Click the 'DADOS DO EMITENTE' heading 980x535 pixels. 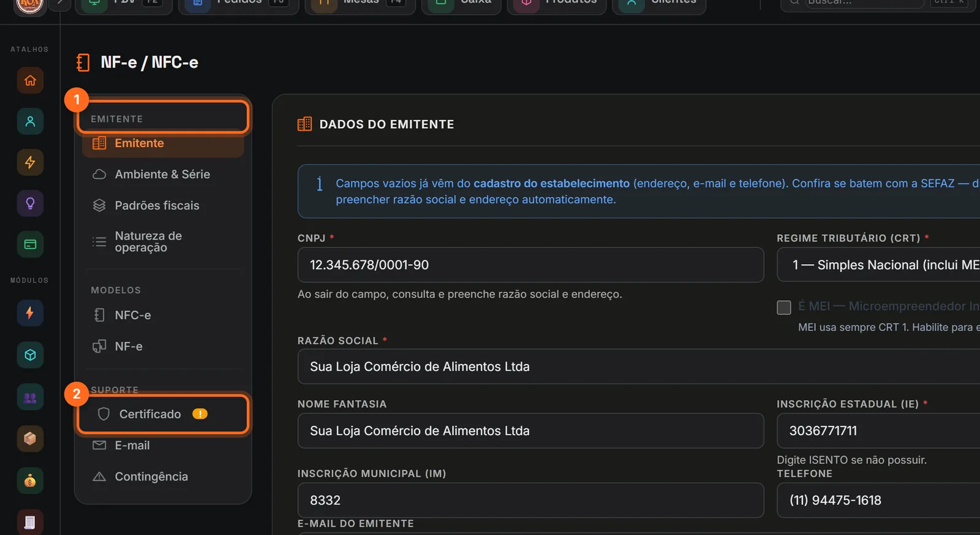point(386,124)
